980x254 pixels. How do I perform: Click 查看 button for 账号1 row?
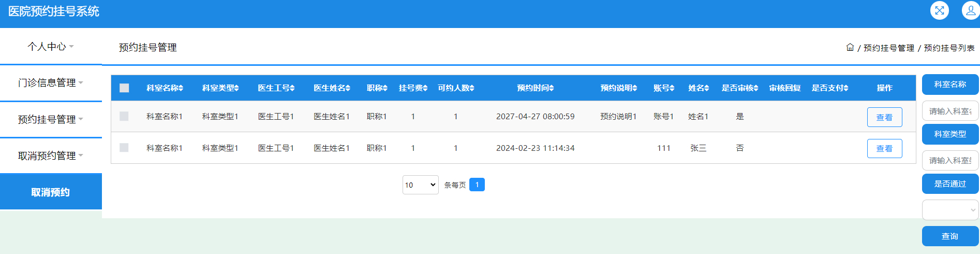(x=884, y=117)
